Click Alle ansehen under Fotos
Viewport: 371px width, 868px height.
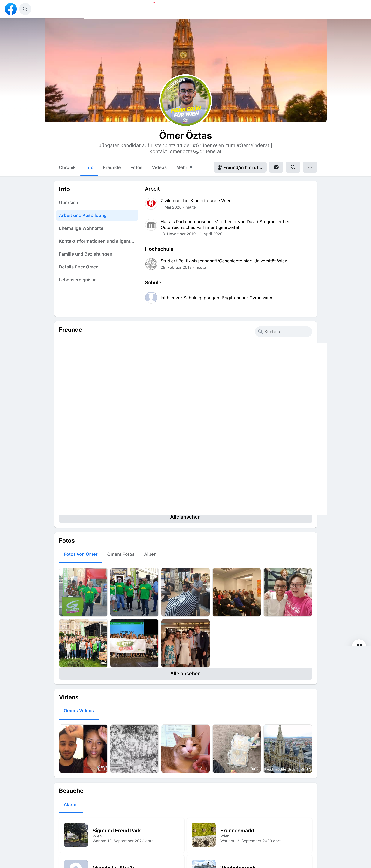(x=185, y=674)
